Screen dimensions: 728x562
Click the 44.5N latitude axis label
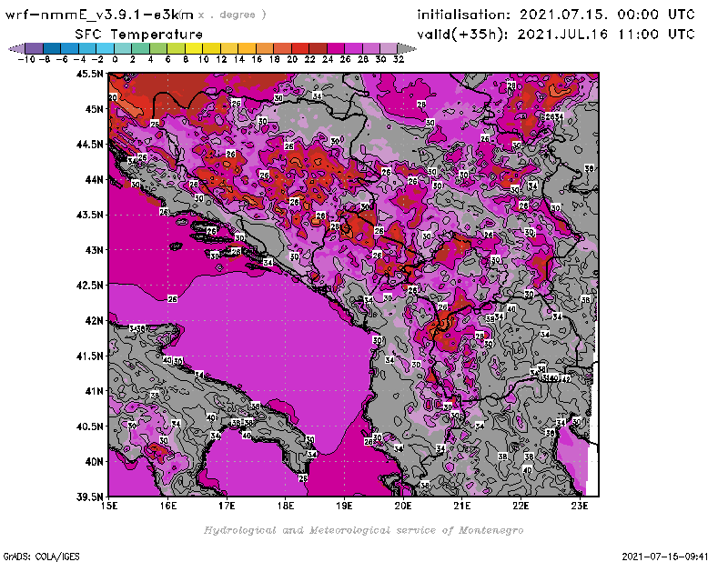89,145
